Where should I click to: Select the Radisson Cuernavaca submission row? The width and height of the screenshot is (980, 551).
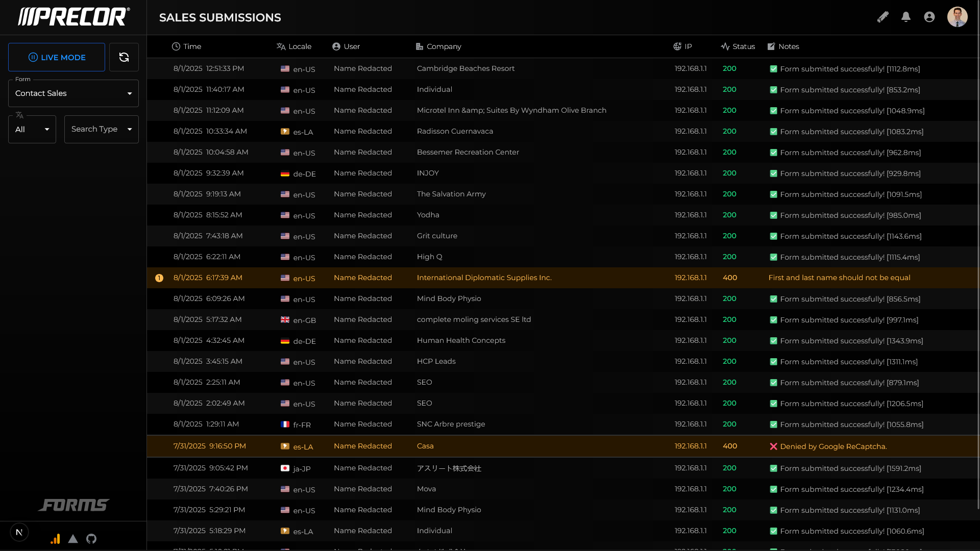(454, 131)
